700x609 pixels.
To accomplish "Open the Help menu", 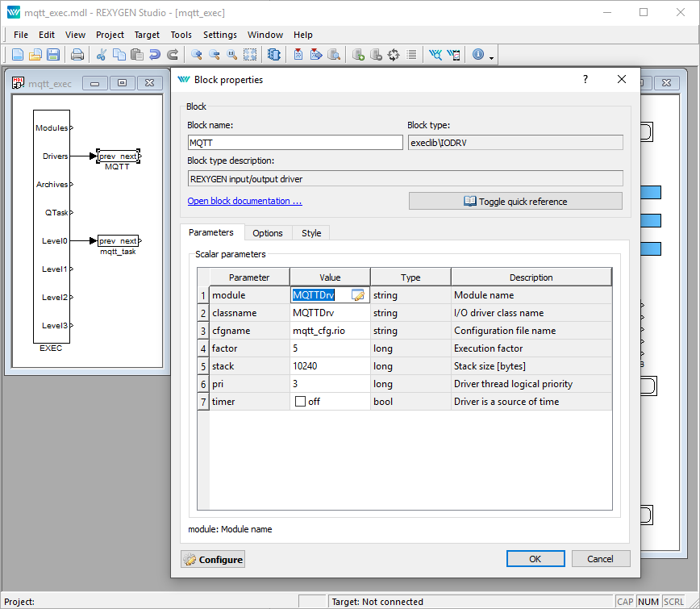I will tap(303, 35).
